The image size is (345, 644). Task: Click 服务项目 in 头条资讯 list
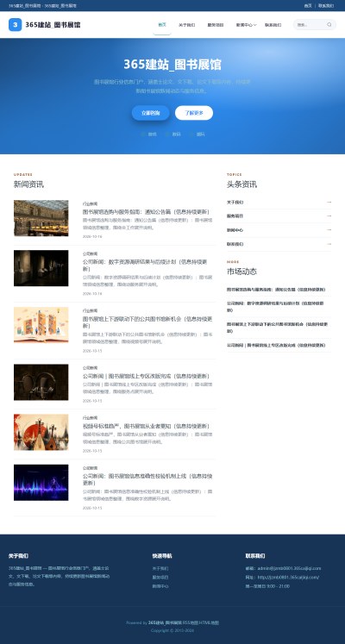coord(235,216)
